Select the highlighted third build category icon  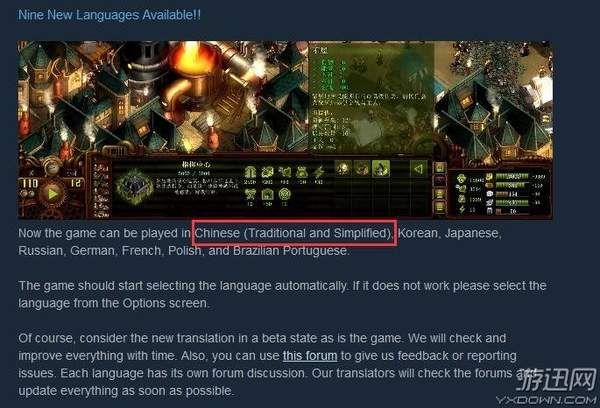click(381, 168)
